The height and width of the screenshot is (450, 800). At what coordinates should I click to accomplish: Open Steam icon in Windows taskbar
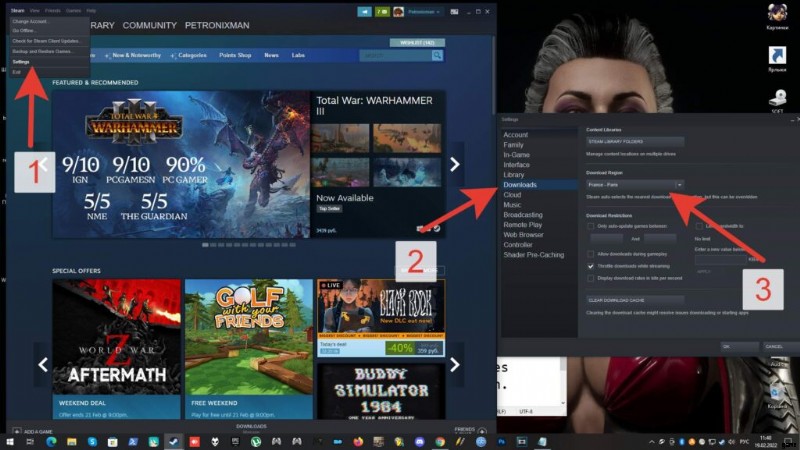pyautogui.click(x=173, y=441)
